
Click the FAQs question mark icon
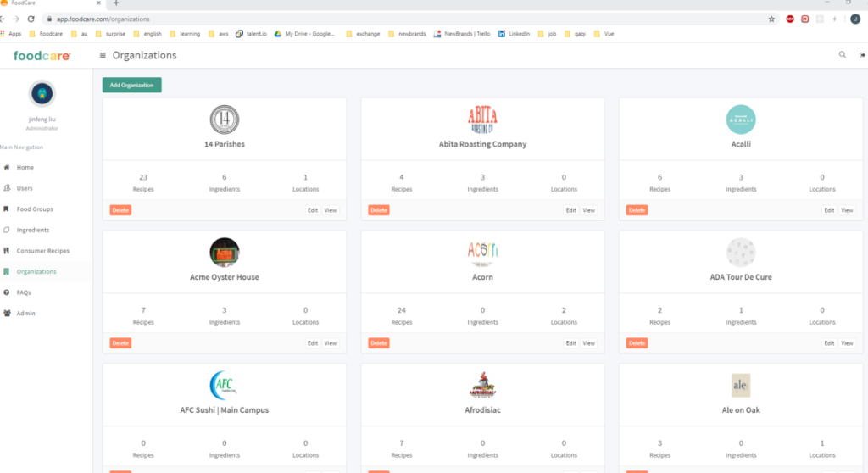coord(7,292)
